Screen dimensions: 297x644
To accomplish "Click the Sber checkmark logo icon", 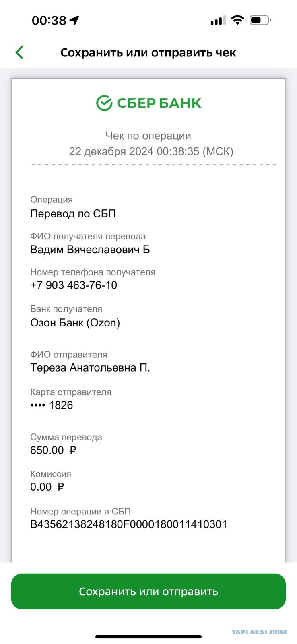I will click(104, 103).
